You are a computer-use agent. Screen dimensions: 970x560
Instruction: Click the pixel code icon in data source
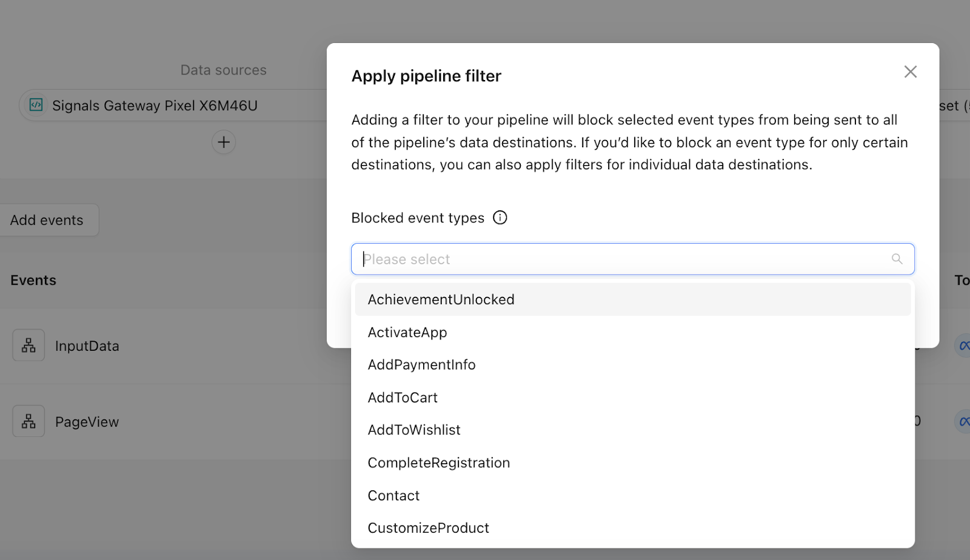36,105
